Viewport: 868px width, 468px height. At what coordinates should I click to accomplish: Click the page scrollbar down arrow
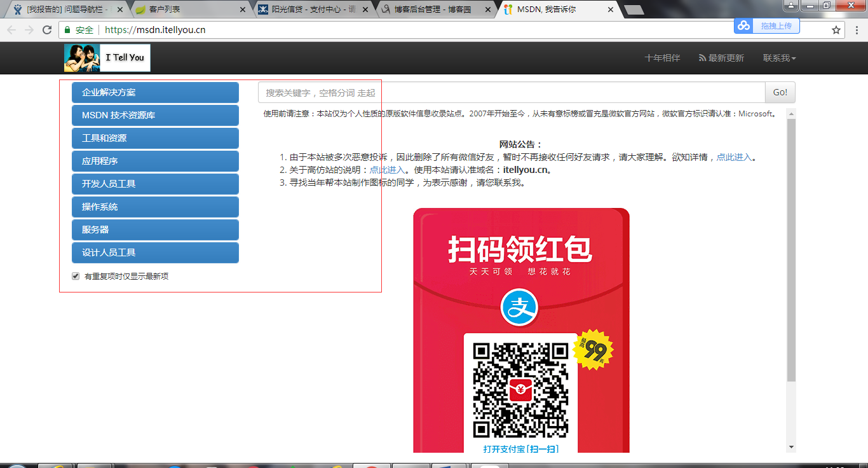pos(790,447)
